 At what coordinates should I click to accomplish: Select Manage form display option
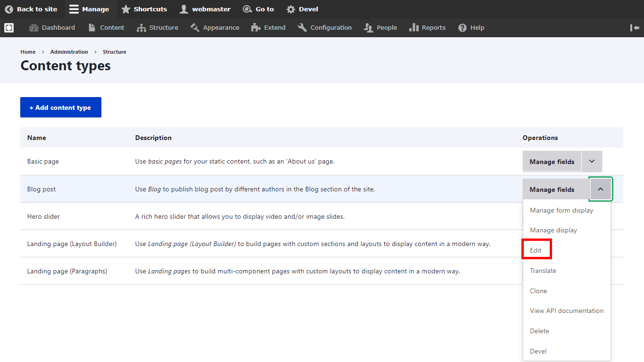[x=561, y=210]
